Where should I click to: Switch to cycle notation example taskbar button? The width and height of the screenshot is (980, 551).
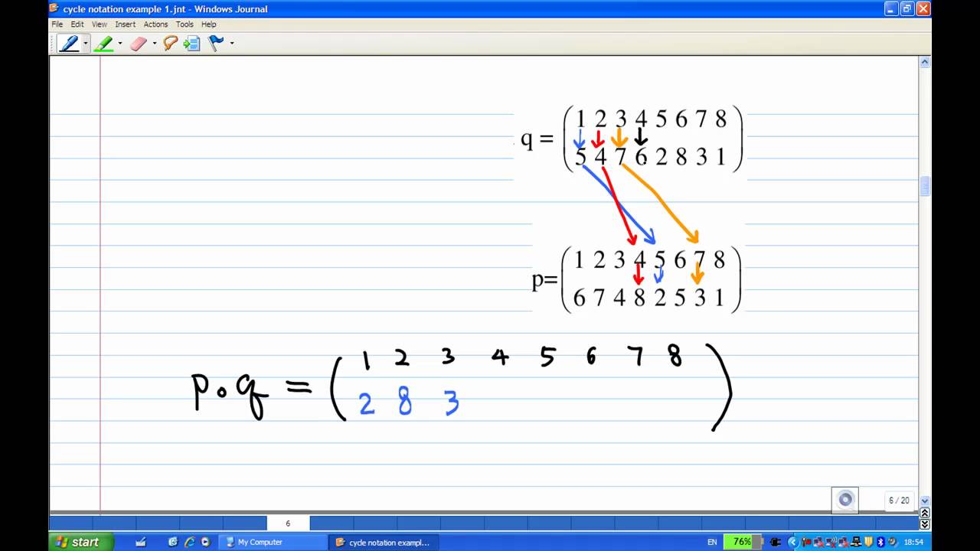point(386,542)
